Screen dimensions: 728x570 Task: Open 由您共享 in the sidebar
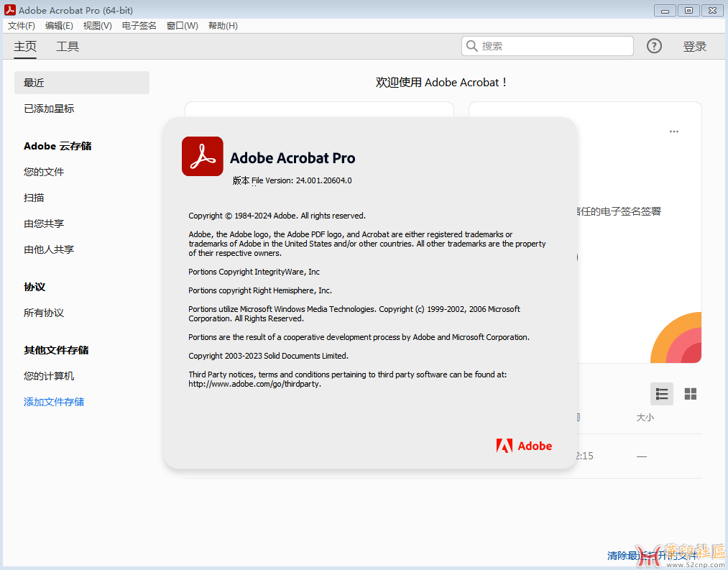point(44,224)
